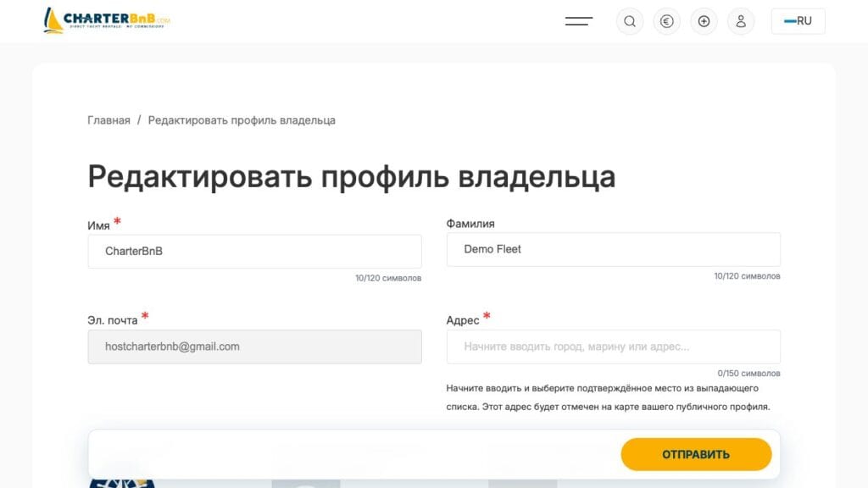
Task: Click the 0/150 символов counter
Action: (x=748, y=374)
